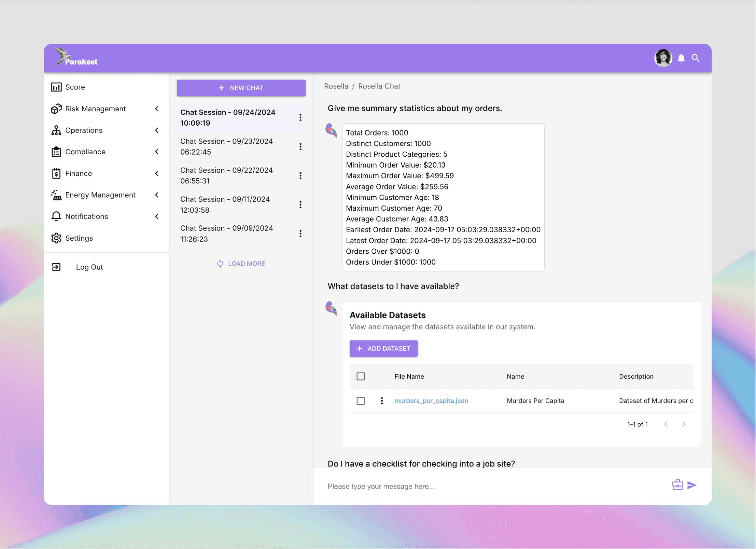Open options for 09/23/2024 chat session

click(300, 146)
